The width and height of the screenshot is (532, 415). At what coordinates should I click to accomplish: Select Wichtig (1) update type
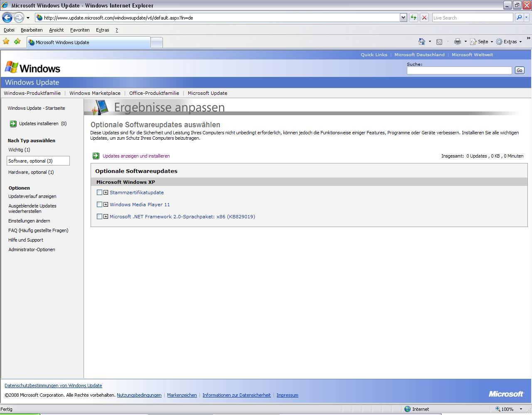click(19, 150)
